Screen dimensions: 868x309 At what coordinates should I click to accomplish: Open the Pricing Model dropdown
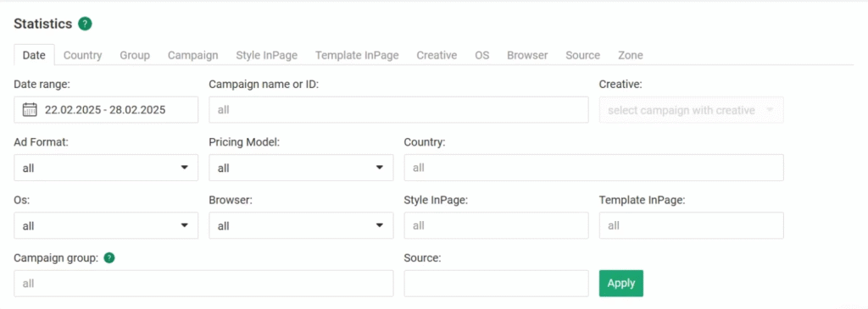pyautogui.click(x=301, y=168)
